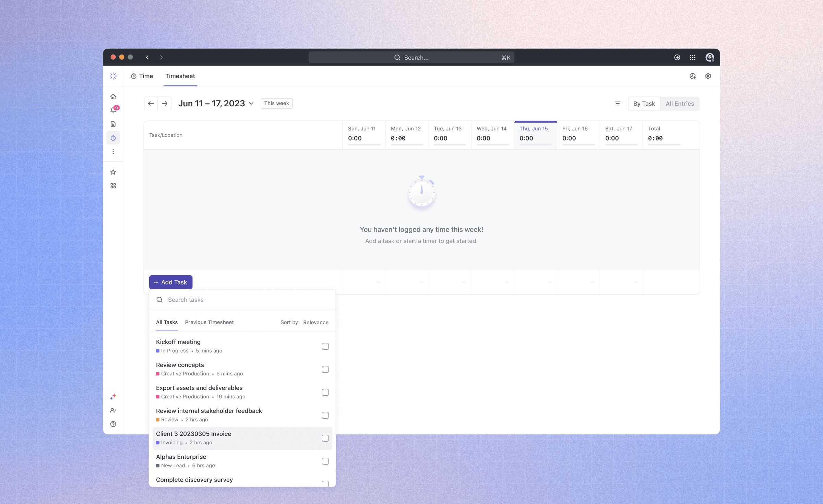Open notifications from the bell icon
Image resolution: width=823 pixels, height=504 pixels.
(113, 110)
